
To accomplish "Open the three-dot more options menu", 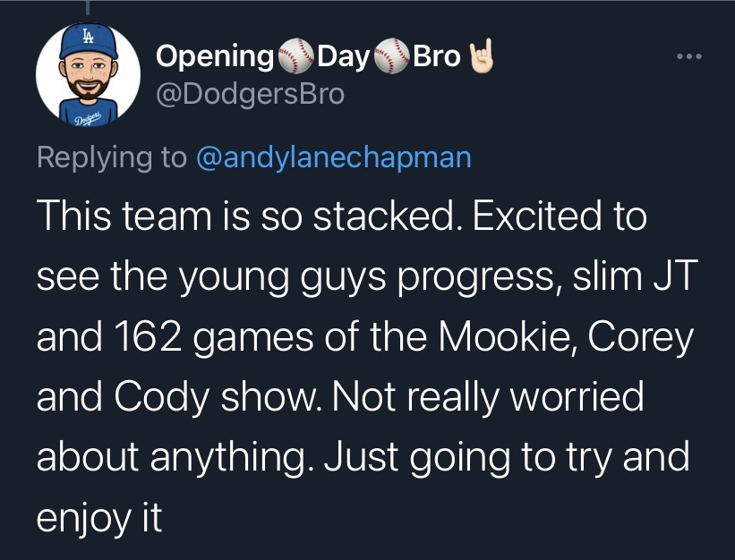I will click(690, 59).
